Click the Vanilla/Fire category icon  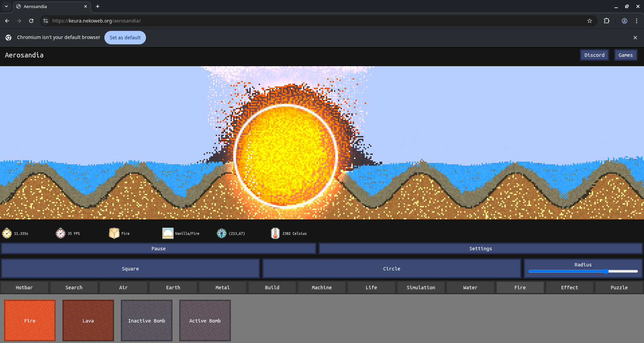(x=168, y=233)
